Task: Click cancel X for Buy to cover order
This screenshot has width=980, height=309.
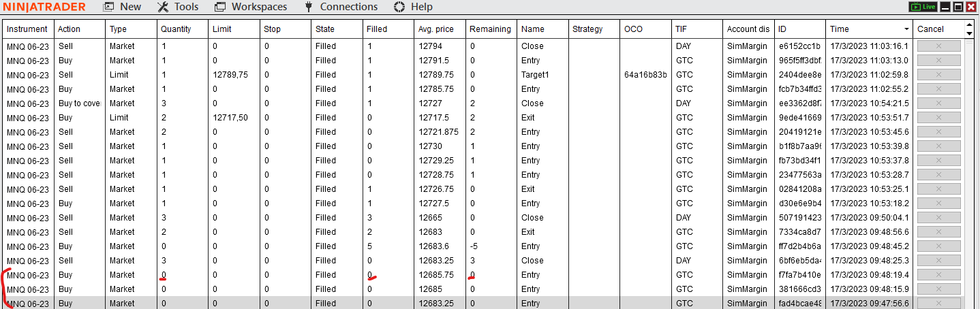Action: [x=938, y=103]
